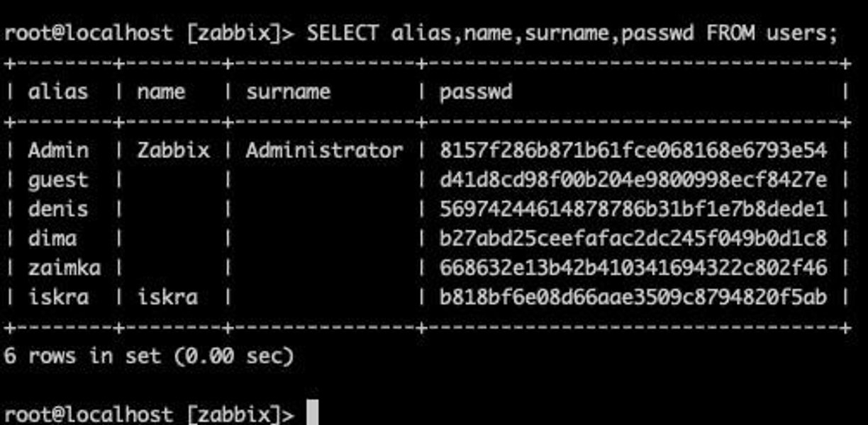
Task: Click the Zabbix name cell
Action: click(x=173, y=150)
